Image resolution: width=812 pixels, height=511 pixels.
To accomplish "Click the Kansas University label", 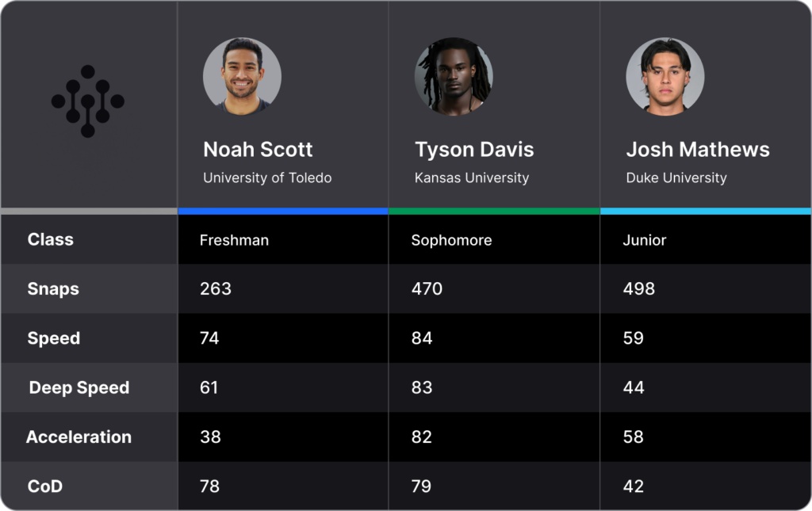I will click(472, 177).
